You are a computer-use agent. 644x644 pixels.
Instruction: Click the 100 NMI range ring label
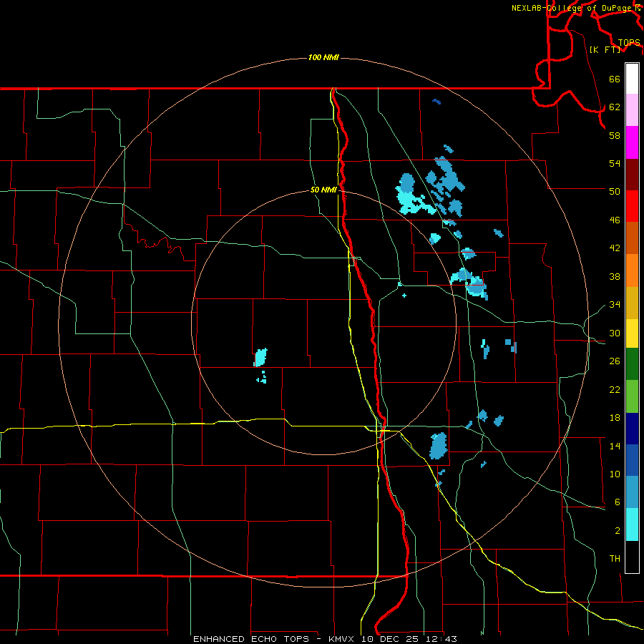pos(323,57)
